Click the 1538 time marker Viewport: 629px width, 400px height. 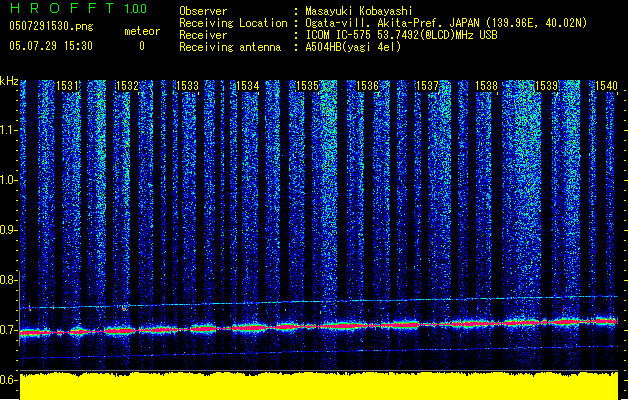coord(487,86)
